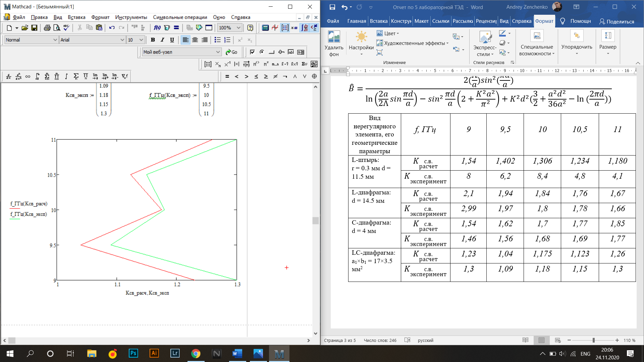Center align text in Mathcad
Screen dimensions: 644x362
click(x=195, y=40)
